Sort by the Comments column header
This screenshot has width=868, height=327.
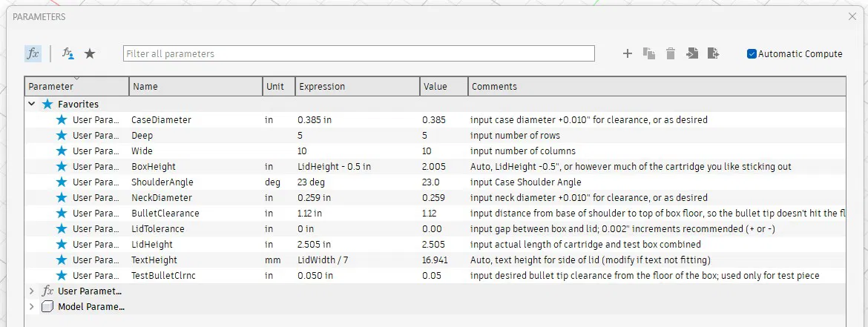click(x=657, y=86)
